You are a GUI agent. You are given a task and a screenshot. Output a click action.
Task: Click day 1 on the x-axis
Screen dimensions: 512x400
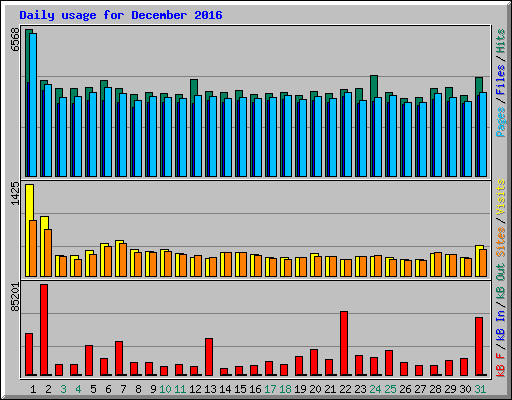pos(33,389)
